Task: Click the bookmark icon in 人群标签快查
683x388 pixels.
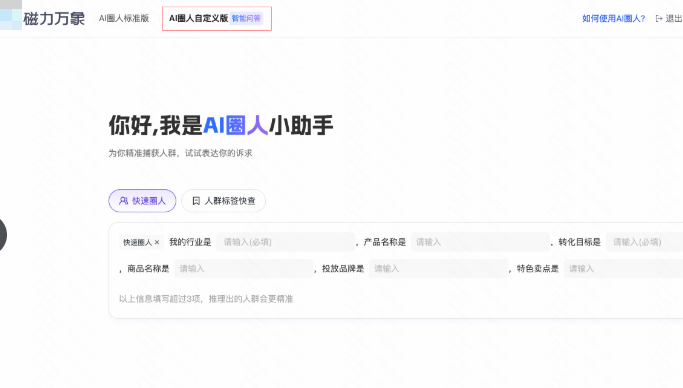Action: coord(196,201)
